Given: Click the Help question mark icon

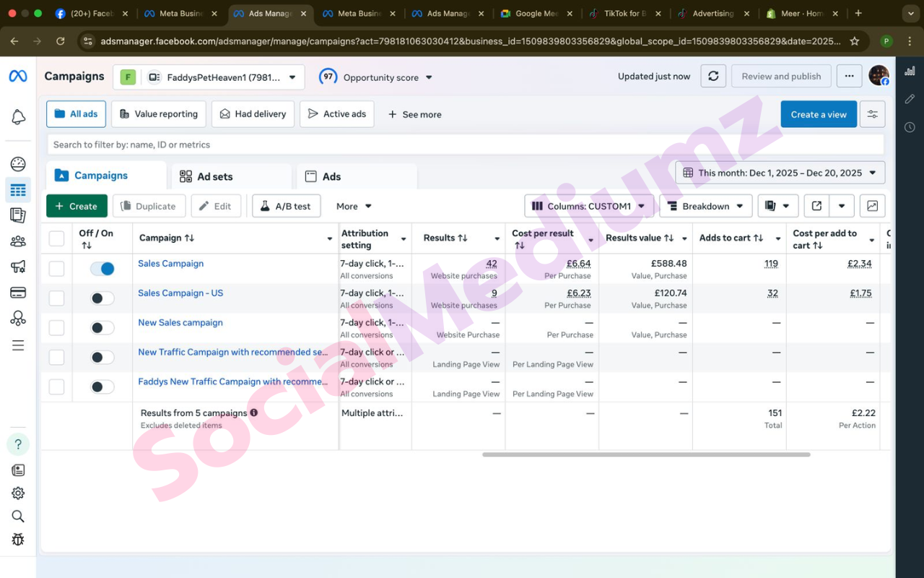Looking at the screenshot, I should (x=18, y=444).
